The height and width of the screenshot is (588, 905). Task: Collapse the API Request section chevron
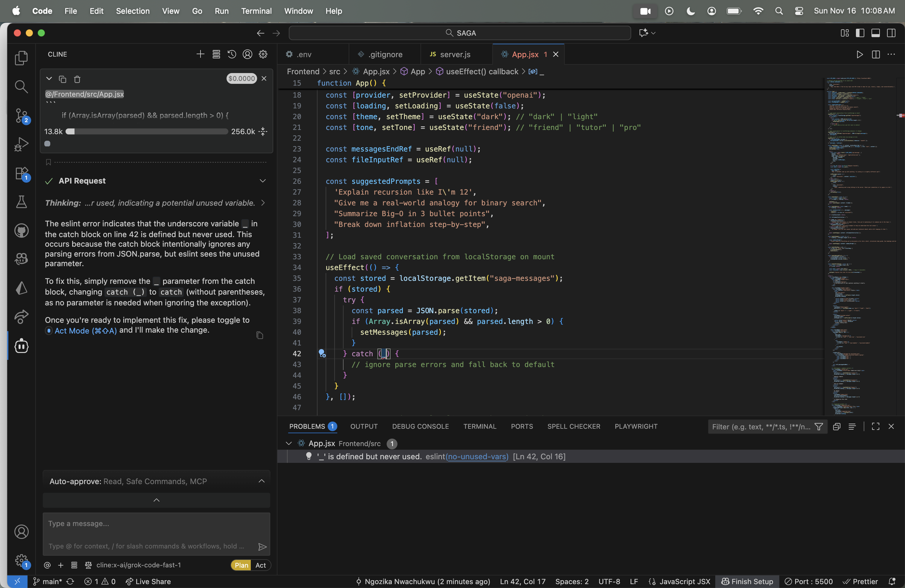point(262,181)
